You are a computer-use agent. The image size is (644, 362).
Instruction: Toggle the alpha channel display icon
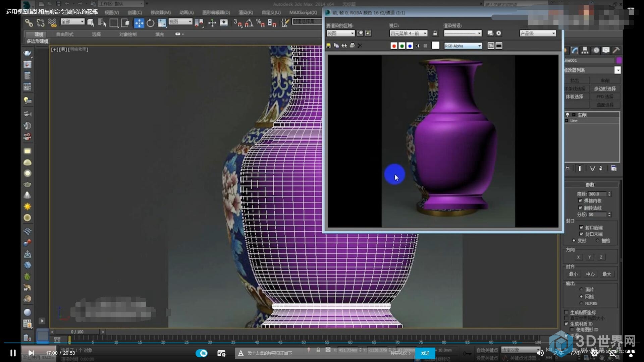tap(418, 46)
